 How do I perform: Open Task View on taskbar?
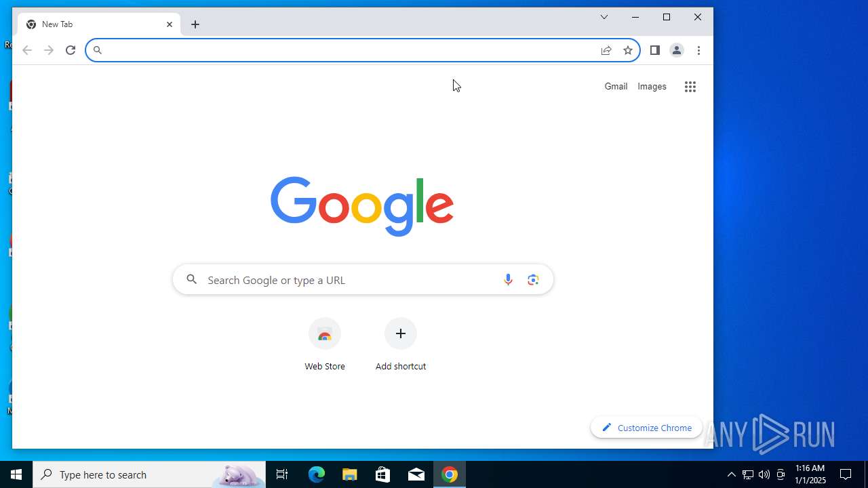coord(282,474)
